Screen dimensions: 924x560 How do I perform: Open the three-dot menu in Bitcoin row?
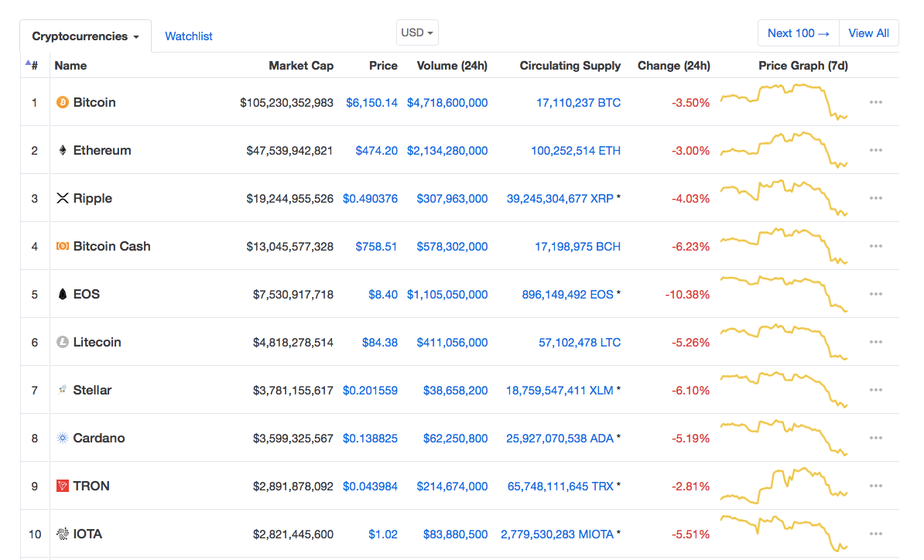[x=876, y=102]
